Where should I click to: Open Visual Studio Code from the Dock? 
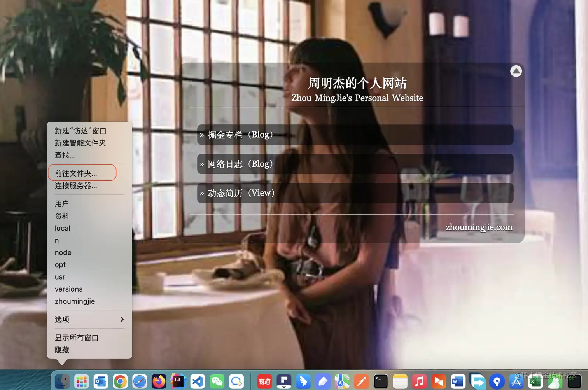pyautogui.click(x=198, y=381)
